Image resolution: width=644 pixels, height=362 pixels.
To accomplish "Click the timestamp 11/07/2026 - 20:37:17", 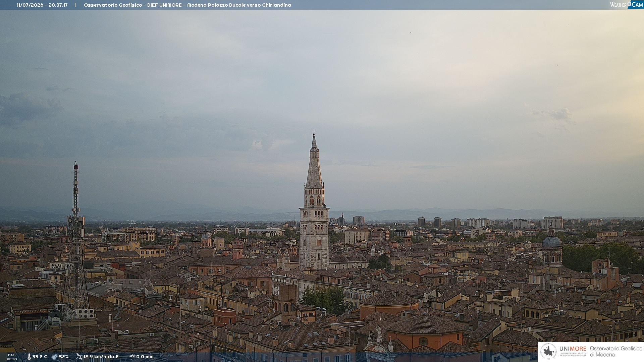I will (x=42, y=5).
